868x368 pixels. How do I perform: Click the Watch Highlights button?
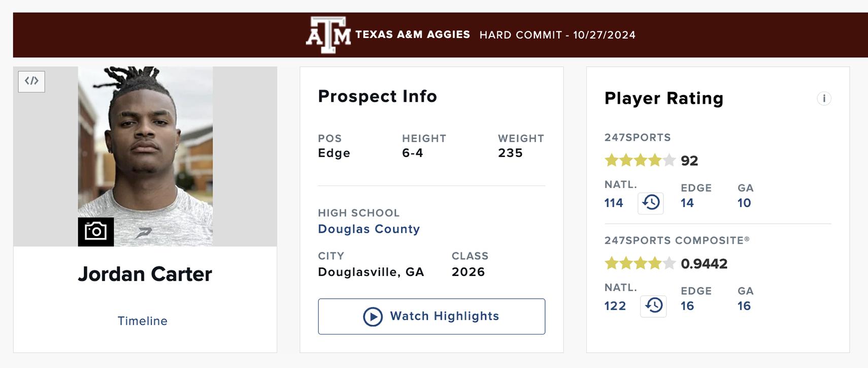pyautogui.click(x=431, y=317)
